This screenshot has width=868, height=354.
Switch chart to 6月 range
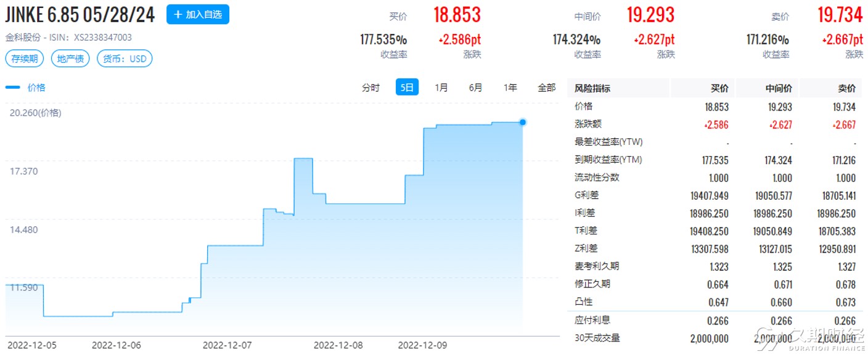(476, 88)
